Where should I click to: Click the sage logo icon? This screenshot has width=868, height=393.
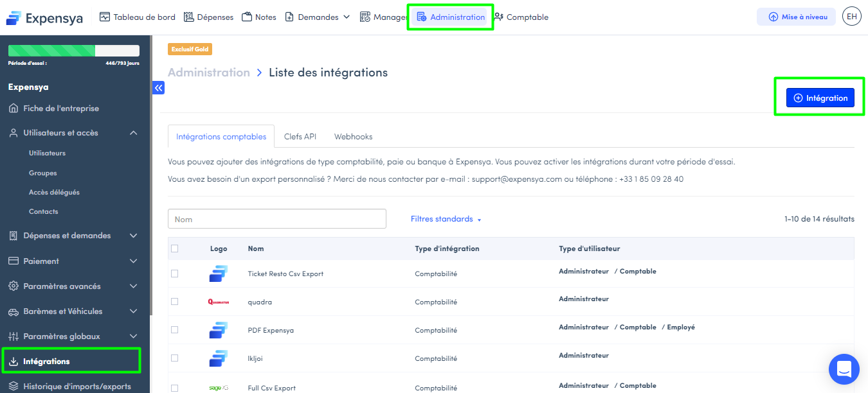(219, 388)
